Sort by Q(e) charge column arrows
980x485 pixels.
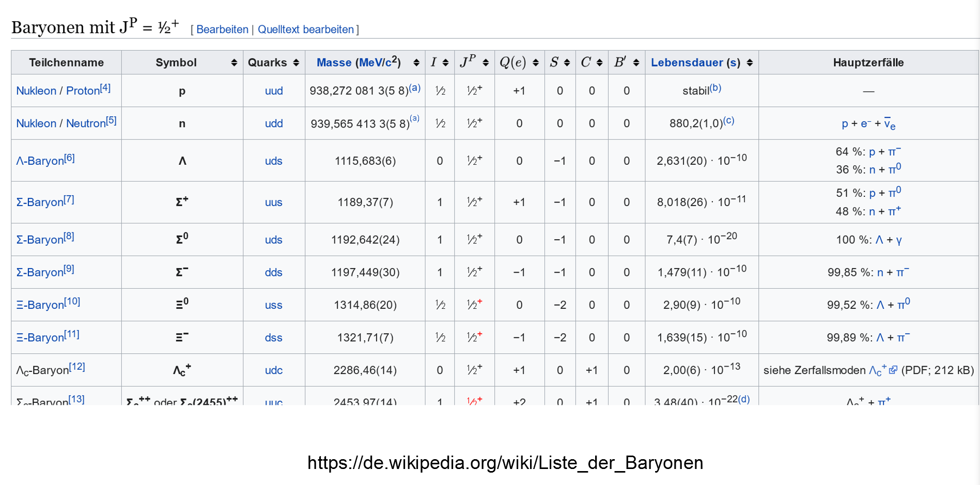pyautogui.click(x=536, y=62)
